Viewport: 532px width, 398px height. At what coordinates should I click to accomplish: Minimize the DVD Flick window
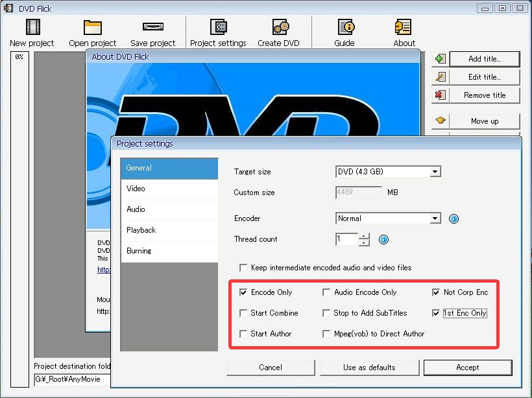(x=485, y=8)
